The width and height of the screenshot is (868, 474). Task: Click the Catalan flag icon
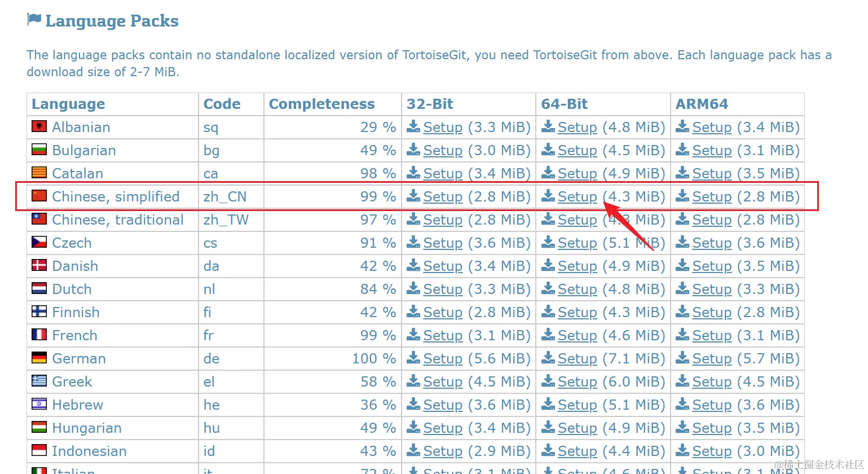(x=39, y=172)
